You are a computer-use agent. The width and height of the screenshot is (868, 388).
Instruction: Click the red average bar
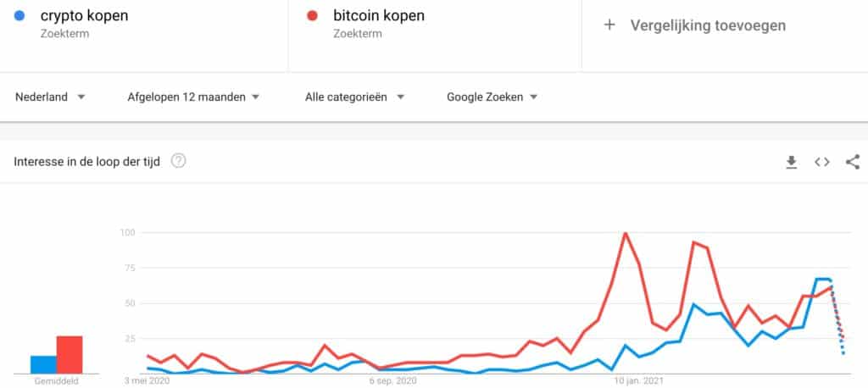pyautogui.click(x=70, y=354)
